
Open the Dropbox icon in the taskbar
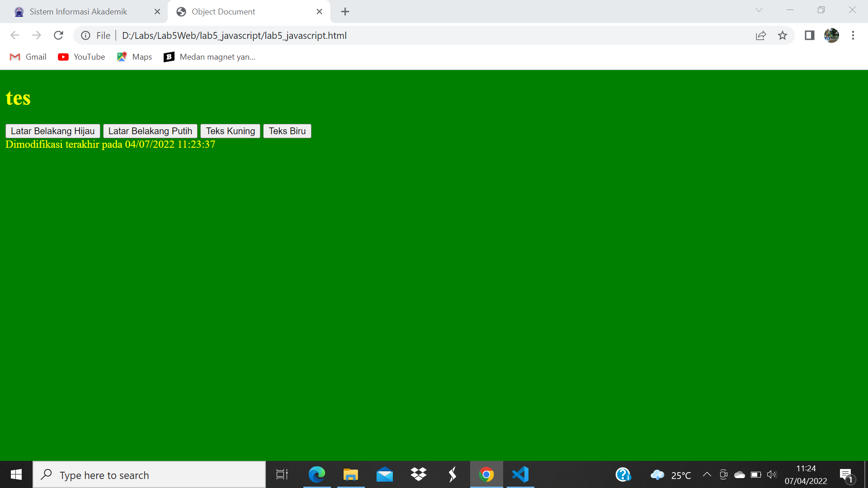click(419, 474)
